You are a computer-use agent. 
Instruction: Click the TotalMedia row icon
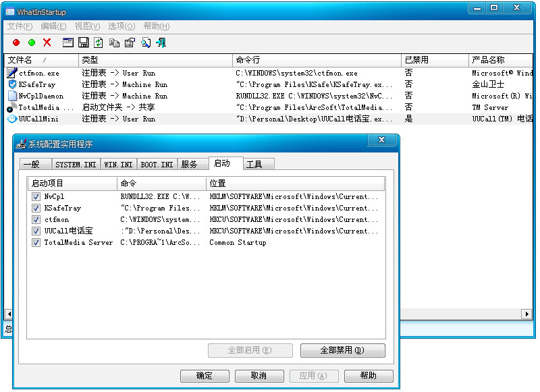pyautogui.click(x=12, y=107)
